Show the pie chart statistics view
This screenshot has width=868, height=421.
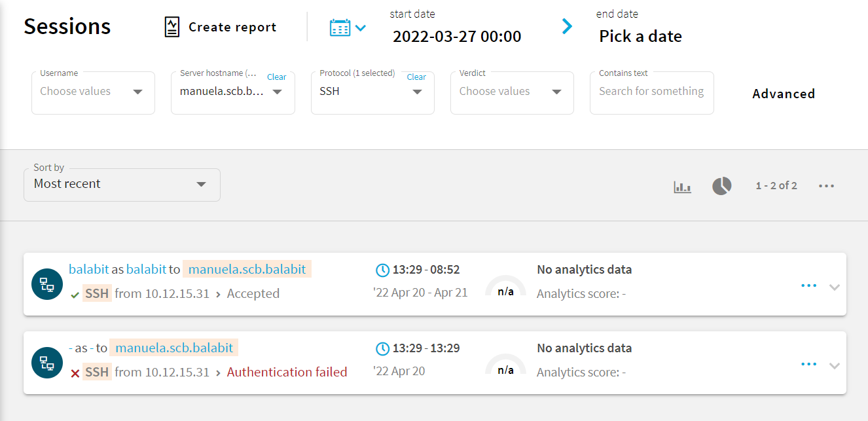pyautogui.click(x=721, y=186)
